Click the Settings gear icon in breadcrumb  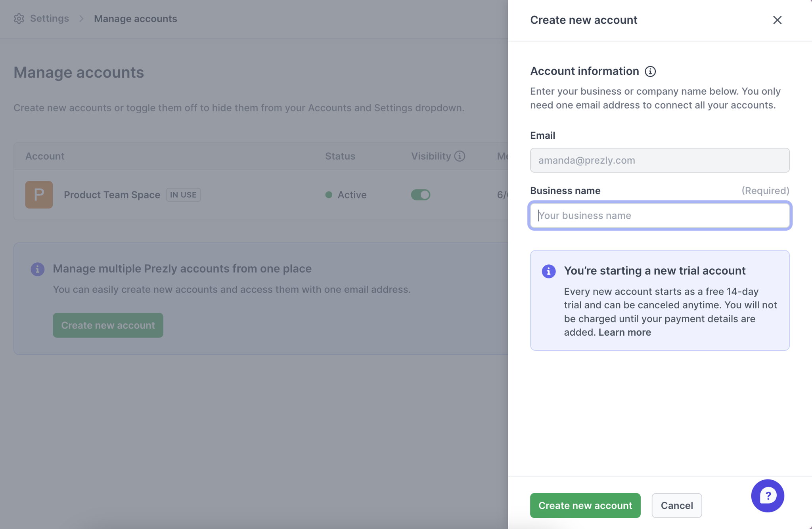click(19, 19)
